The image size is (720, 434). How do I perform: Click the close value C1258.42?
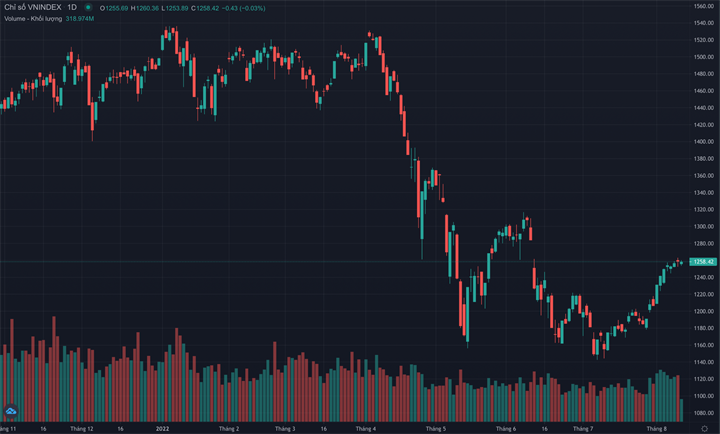[x=205, y=8]
